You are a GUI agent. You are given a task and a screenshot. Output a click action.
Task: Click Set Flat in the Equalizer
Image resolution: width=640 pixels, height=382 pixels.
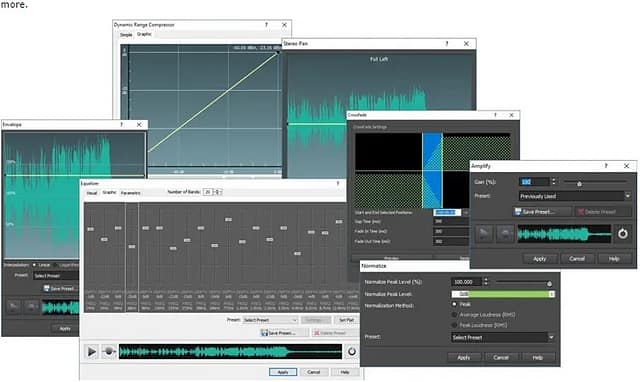pyautogui.click(x=347, y=320)
